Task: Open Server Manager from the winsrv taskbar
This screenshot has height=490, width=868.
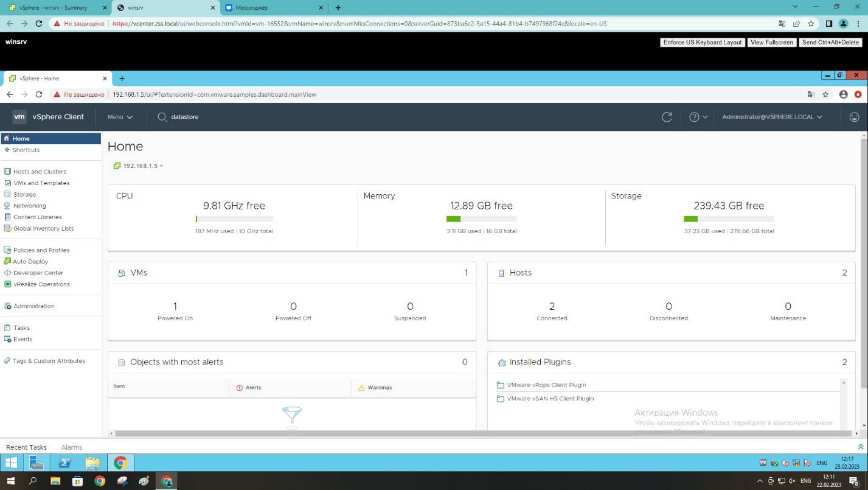Action: coord(36,463)
